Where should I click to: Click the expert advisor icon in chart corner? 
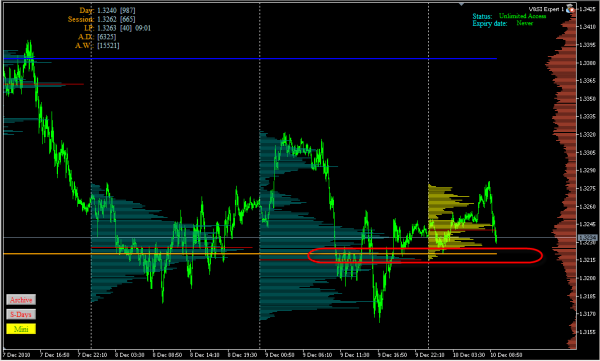click(x=571, y=8)
